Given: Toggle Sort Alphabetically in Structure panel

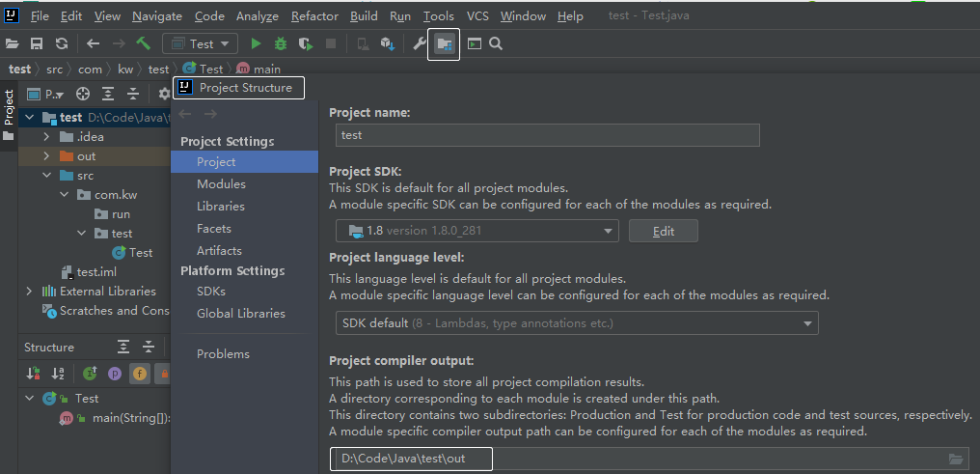Looking at the screenshot, I should (59, 373).
